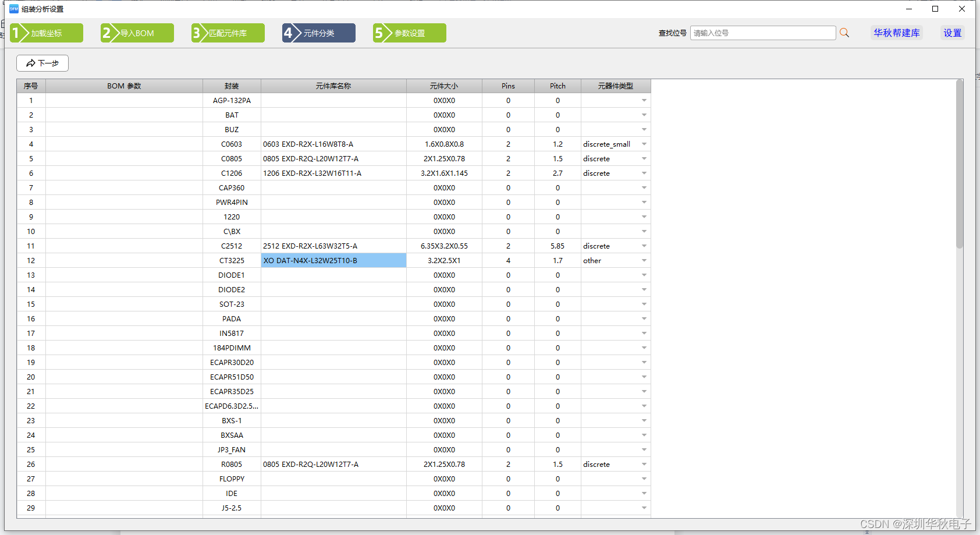This screenshot has width=980, height=535.
Task: Click the search magnifier icon
Action: click(844, 33)
